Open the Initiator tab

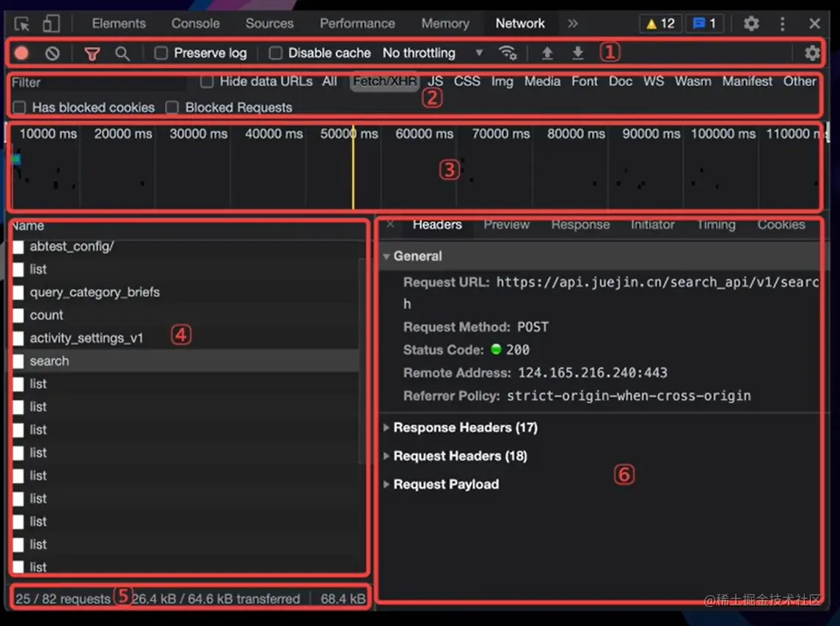coord(652,225)
